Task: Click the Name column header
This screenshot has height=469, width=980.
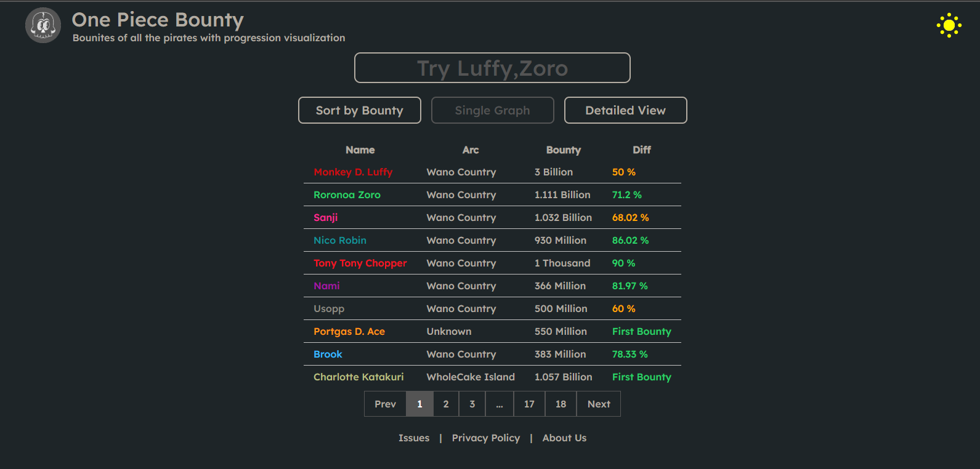Action: (360, 150)
